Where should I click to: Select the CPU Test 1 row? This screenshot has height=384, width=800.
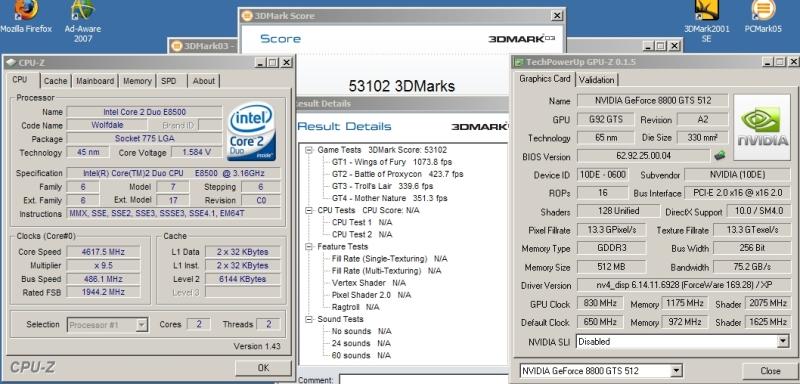pyautogui.click(x=362, y=222)
